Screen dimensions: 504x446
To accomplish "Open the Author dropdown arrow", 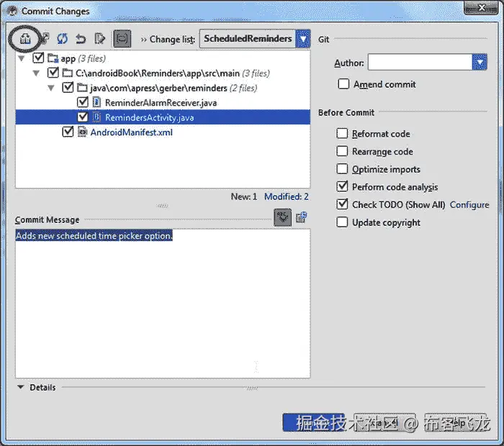I will tap(480, 63).
